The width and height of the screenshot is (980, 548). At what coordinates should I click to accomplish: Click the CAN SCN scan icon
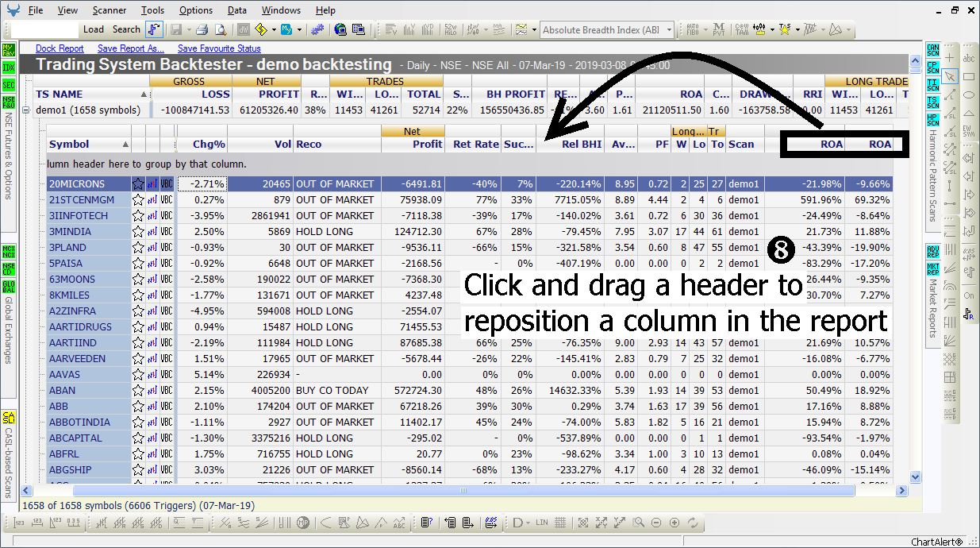[x=932, y=49]
